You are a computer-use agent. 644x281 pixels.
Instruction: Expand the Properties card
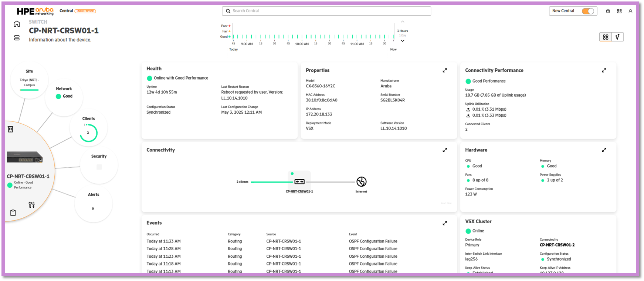[445, 70]
